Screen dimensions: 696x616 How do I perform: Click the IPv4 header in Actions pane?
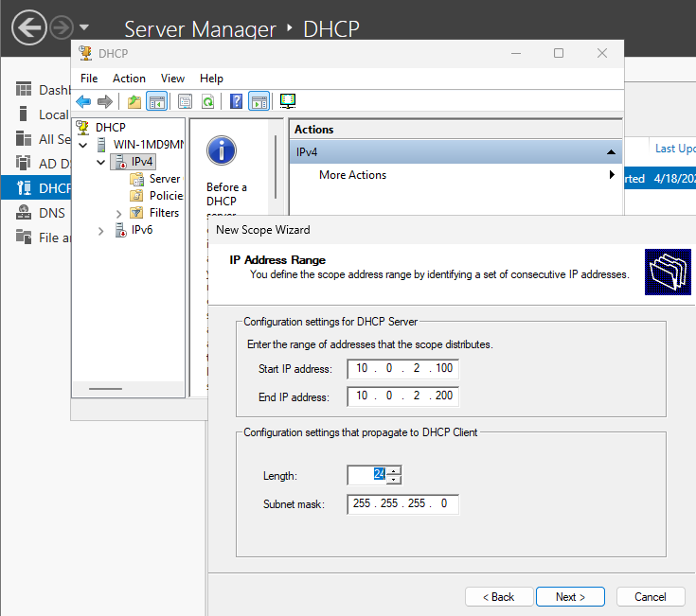click(455, 152)
